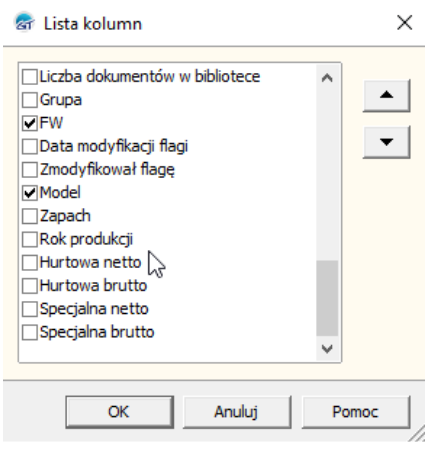Check the Zapach column checkbox
Screen dimensions: 431x451
click(30, 216)
